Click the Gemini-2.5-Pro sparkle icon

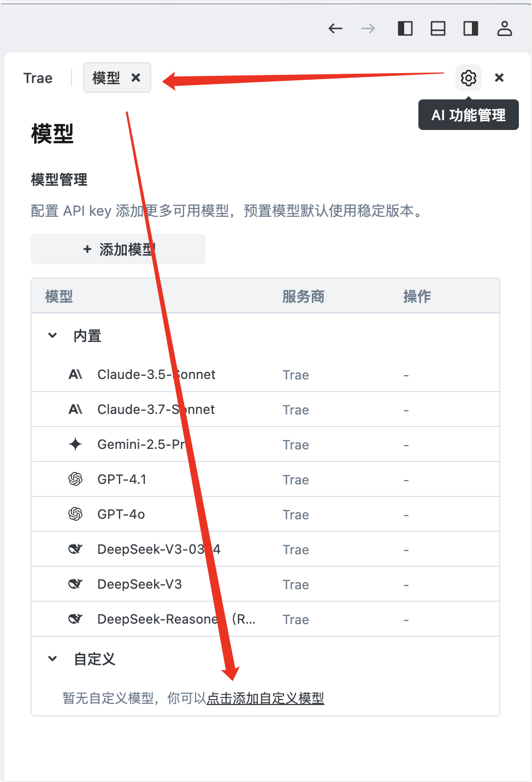click(x=75, y=444)
